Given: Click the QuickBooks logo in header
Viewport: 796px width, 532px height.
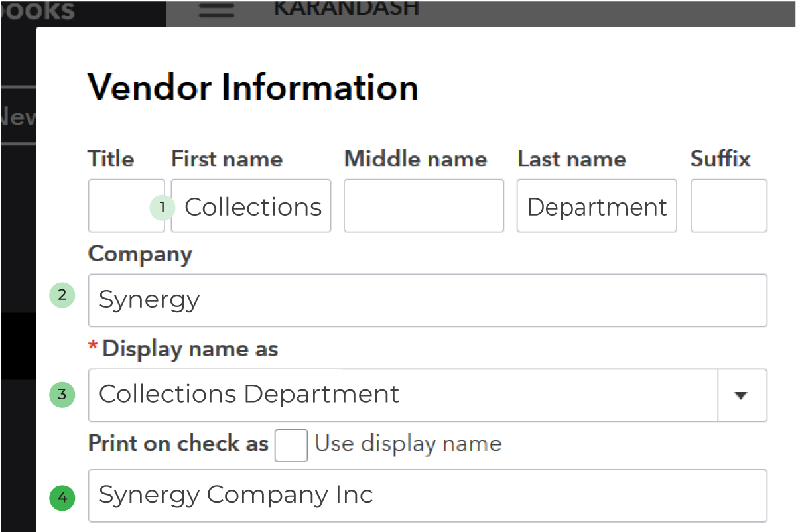Looking at the screenshot, I should point(37,11).
